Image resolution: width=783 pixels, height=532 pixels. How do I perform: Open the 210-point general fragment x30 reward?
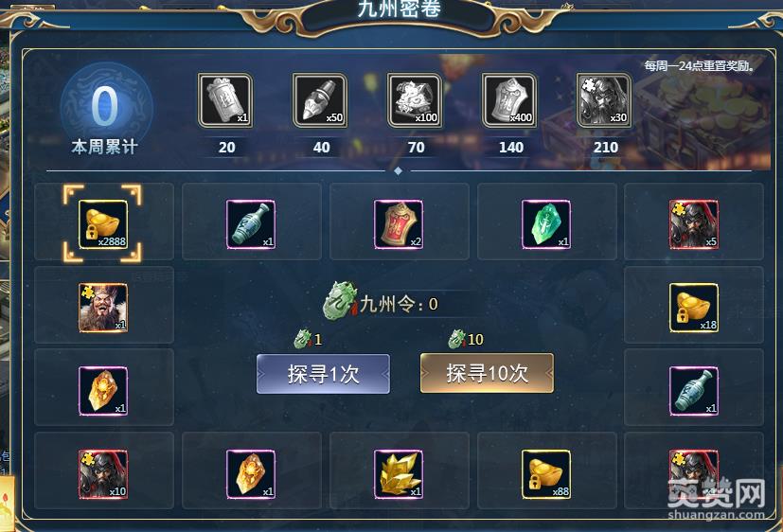tap(604, 100)
